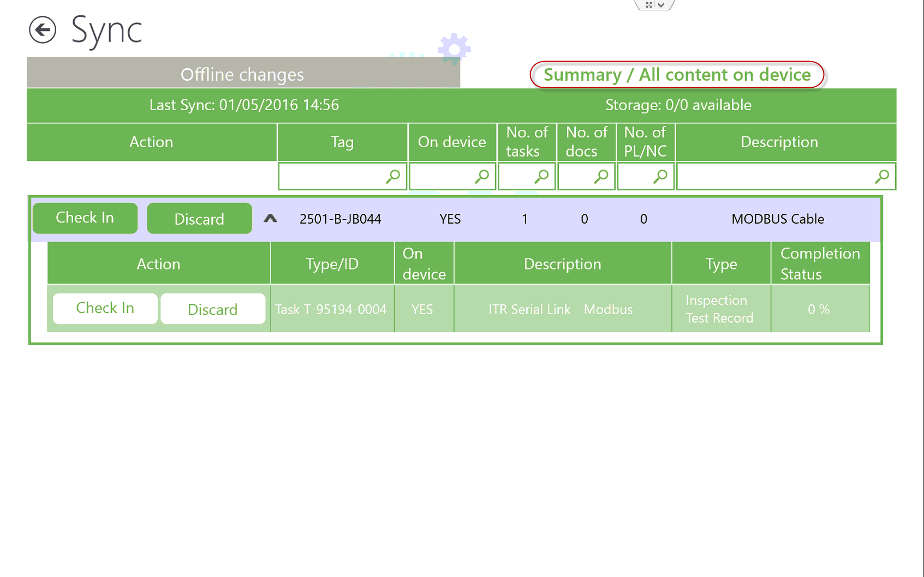Focus the No. of tasks search field

point(527,176)
